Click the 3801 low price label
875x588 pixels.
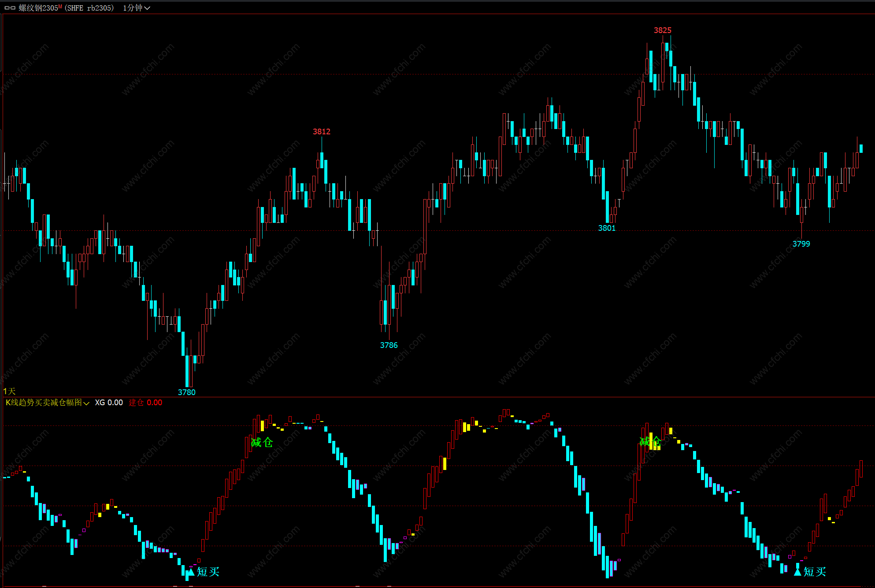(x=607, y=228)
